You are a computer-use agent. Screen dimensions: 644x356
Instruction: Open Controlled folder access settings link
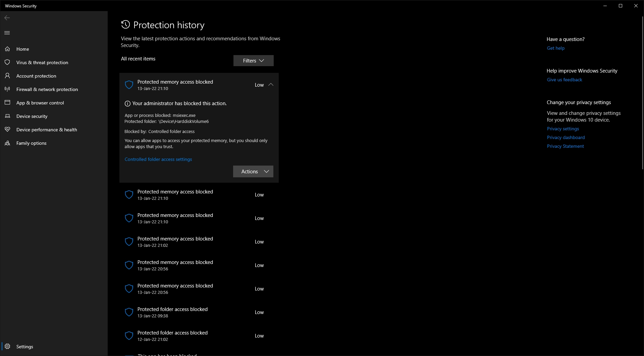[158, 159]
